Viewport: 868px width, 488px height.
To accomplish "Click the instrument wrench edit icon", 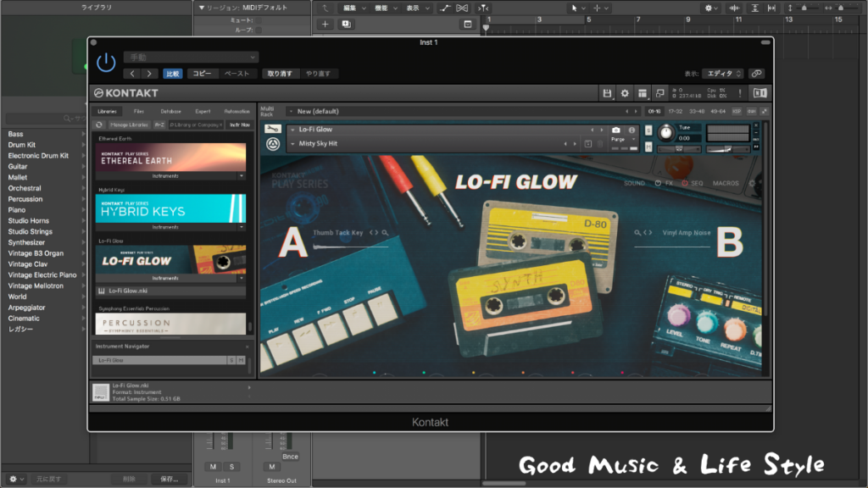I will pyautogui.click(x=273, y=130).
